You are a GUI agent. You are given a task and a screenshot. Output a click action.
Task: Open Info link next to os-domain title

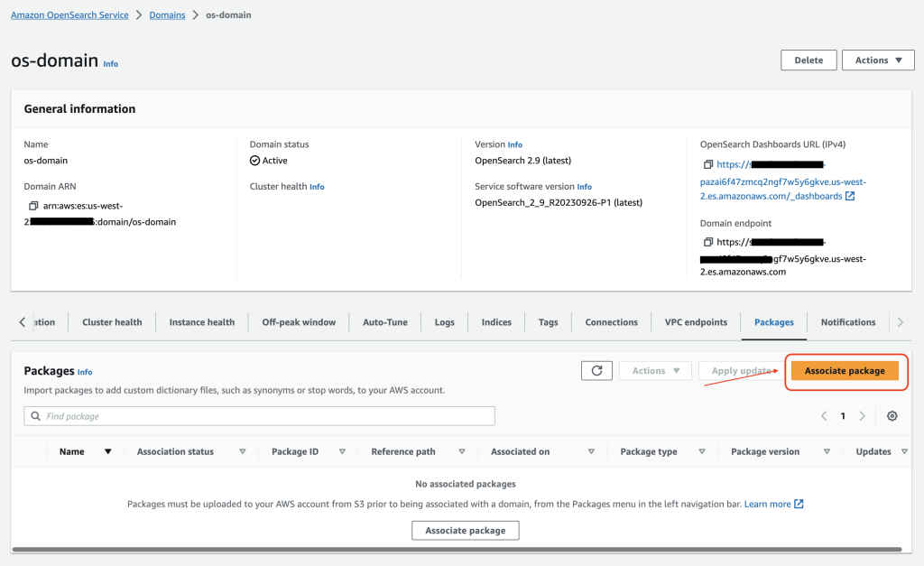pos(110,64)
